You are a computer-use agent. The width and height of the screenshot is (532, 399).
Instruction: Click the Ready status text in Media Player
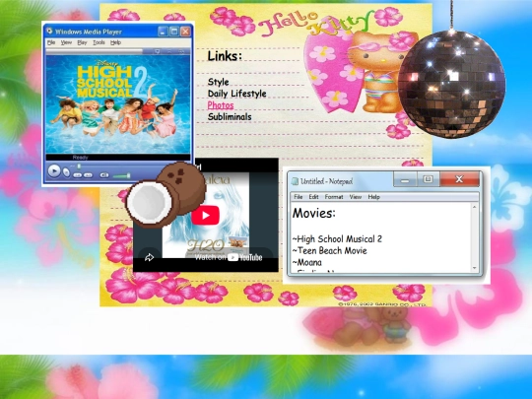coord(81,157)
